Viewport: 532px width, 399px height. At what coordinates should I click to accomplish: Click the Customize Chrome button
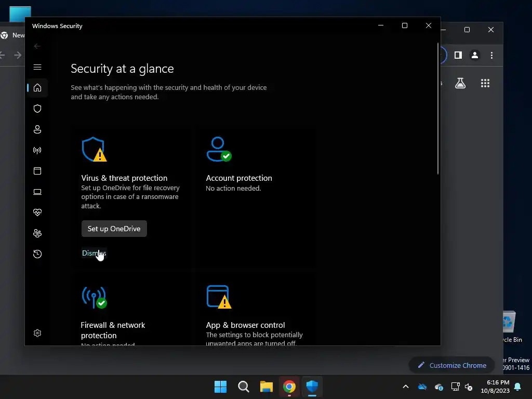click(451, 365)
